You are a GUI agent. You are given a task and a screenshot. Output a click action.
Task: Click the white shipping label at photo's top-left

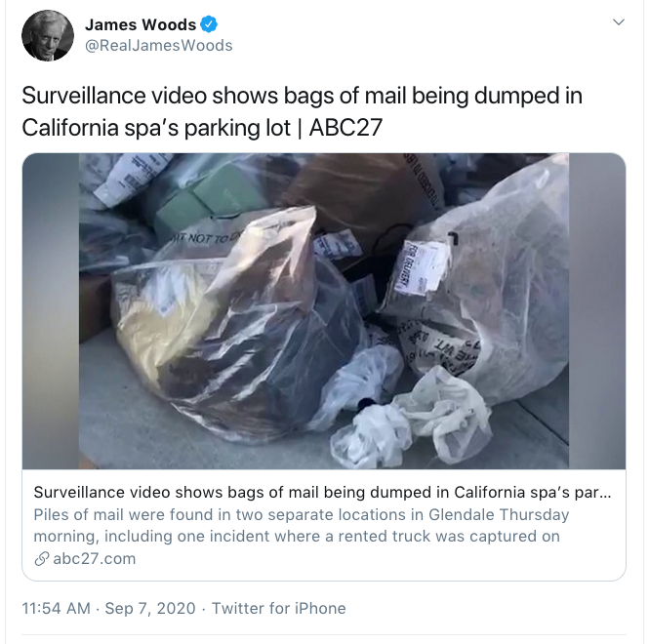(x=131, y=178)
